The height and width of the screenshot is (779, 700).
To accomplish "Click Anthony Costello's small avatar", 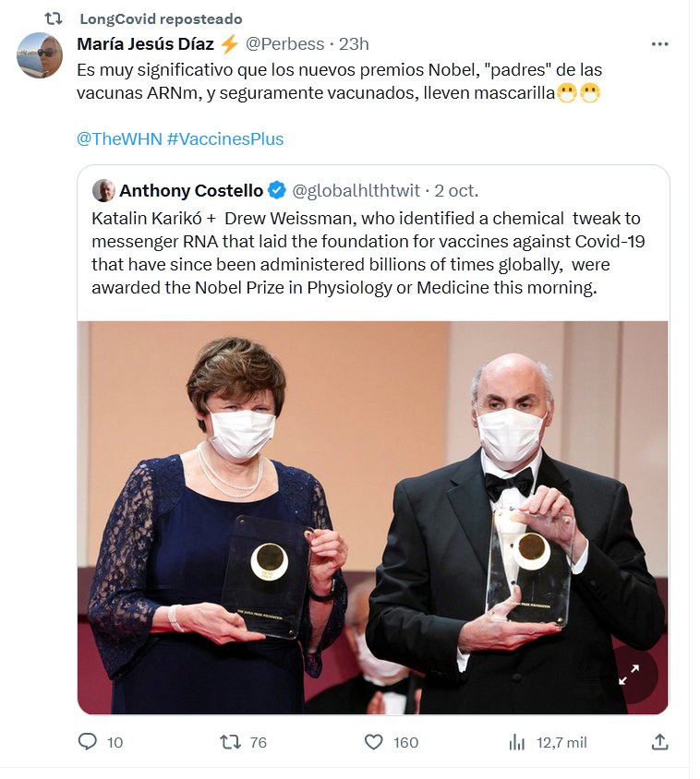I will coord(103,191).
